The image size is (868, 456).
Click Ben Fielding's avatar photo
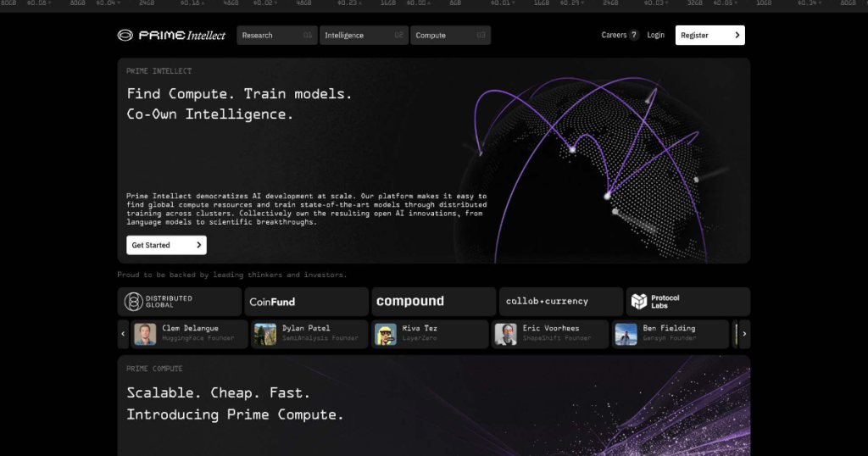tap(626, 334)
